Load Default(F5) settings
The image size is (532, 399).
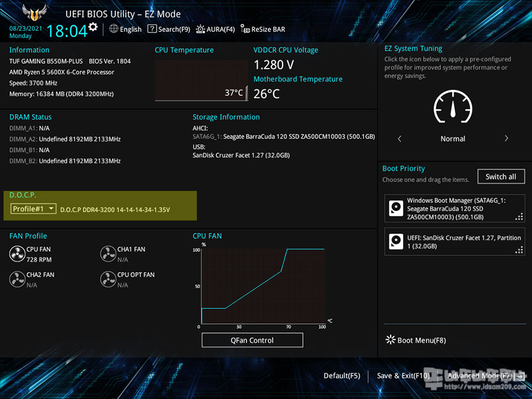(342, 375)
